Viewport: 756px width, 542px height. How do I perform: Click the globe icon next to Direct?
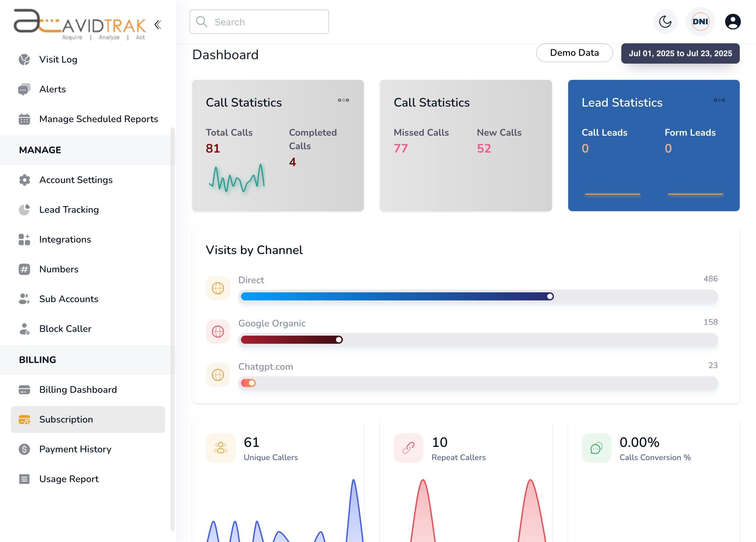(218, 288)
